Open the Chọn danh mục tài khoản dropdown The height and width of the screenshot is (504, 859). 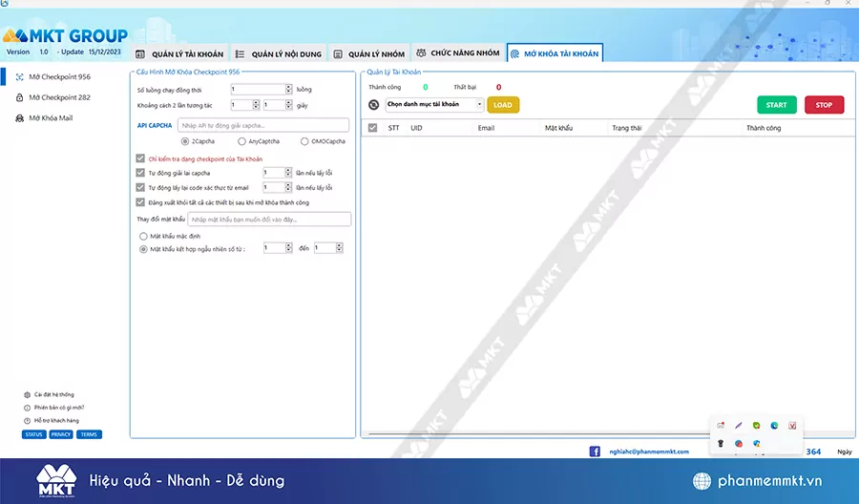click(x=434, y=105)
